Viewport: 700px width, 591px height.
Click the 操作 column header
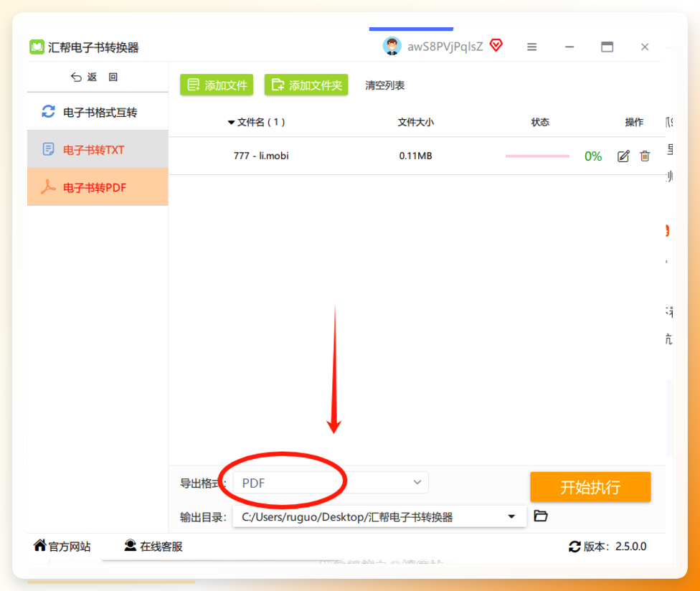634,123
